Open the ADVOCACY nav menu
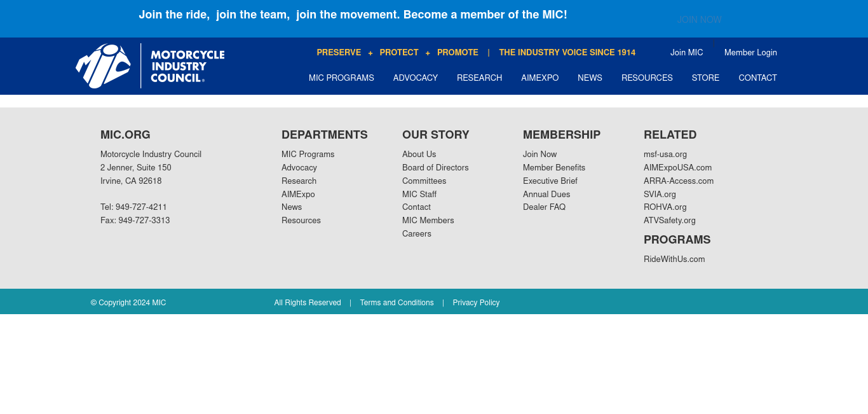The image size is (868, 414). click(x=416, y=78)
